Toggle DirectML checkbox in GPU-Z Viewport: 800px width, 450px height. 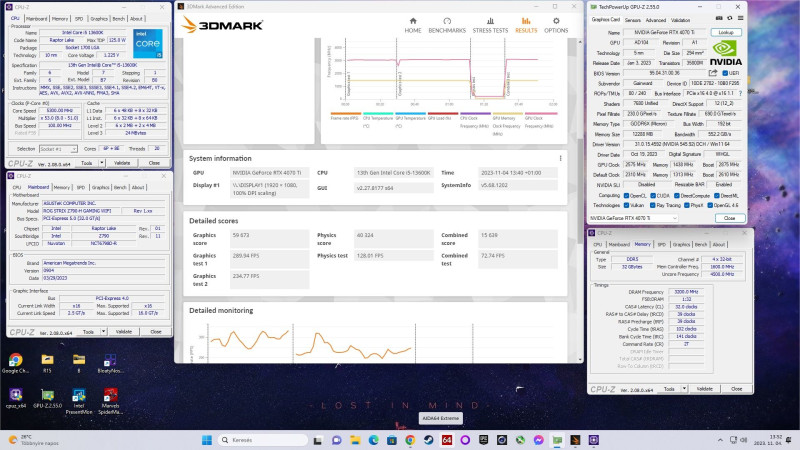[x=716, y=195]
